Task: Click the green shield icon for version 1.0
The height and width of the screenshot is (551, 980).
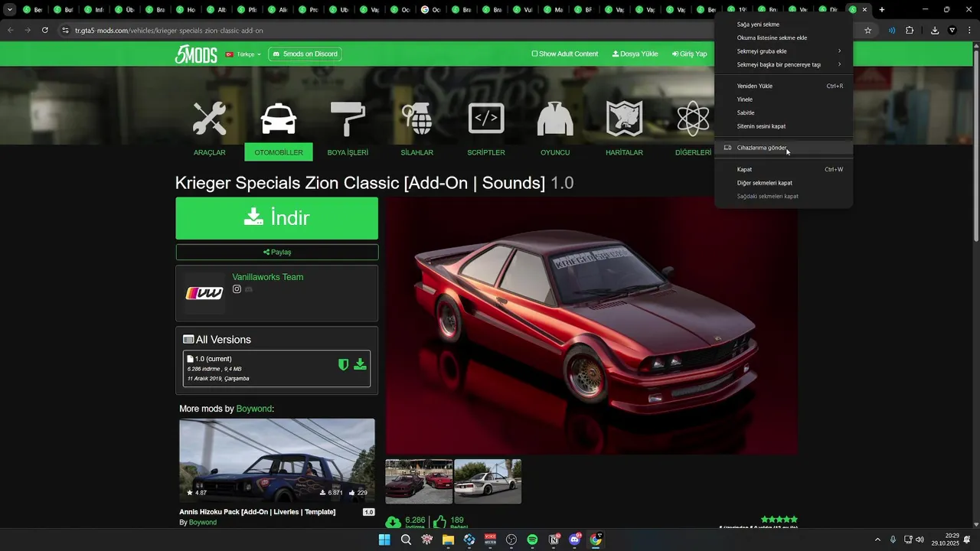Action: coord(344,365)
